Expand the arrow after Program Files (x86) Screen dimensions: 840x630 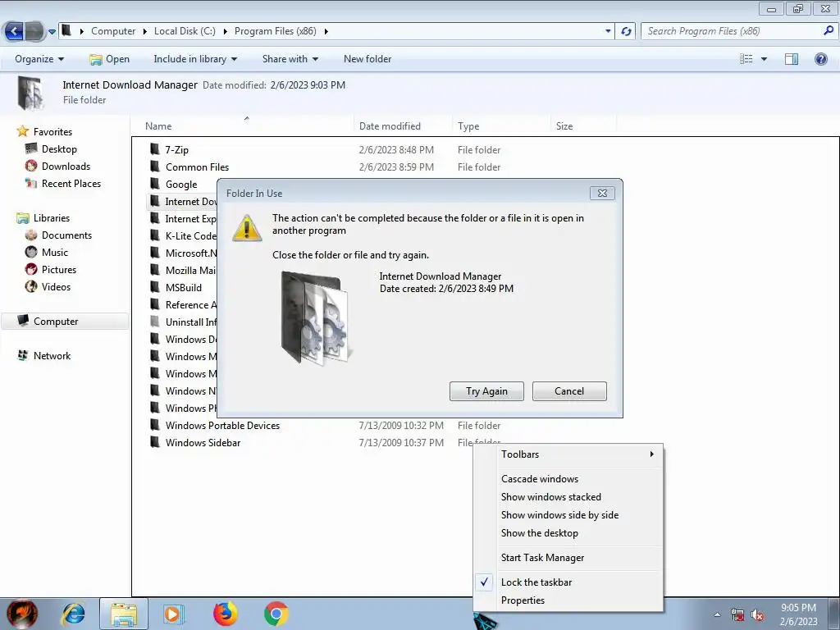tap(326, 31)
